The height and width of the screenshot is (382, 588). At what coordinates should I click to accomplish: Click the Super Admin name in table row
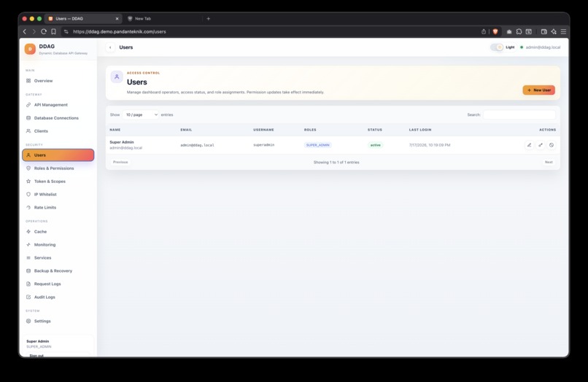pos(122,142)
